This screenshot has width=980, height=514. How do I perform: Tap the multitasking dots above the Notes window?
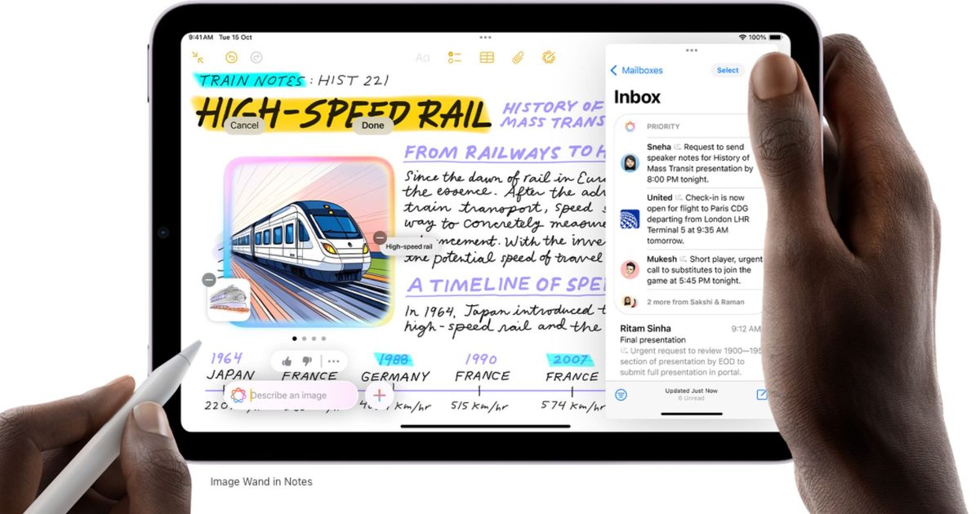click(485, 38)
